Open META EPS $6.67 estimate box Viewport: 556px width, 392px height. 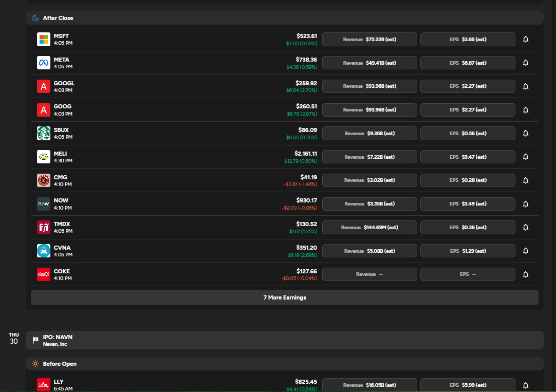(x=468, y=63)
